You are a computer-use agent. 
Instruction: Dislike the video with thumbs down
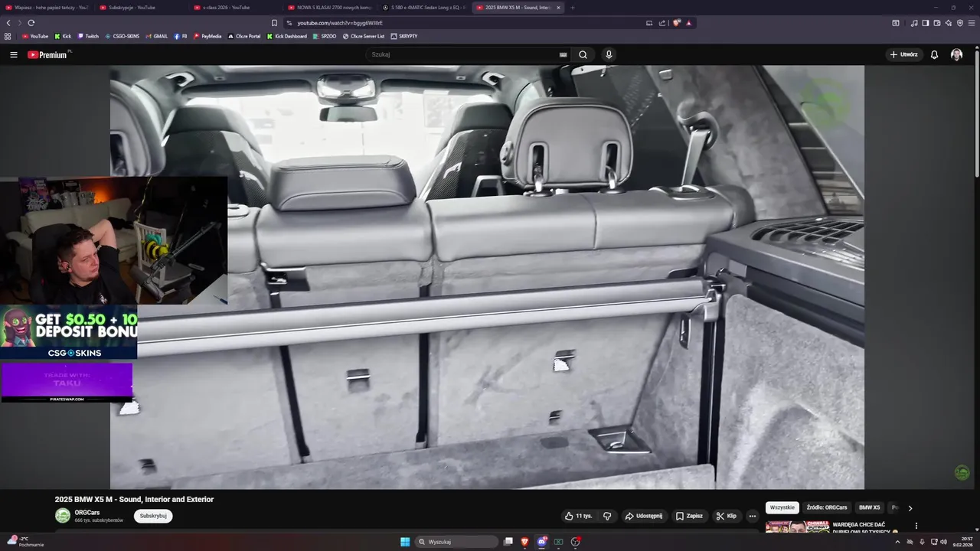(607, 516)
